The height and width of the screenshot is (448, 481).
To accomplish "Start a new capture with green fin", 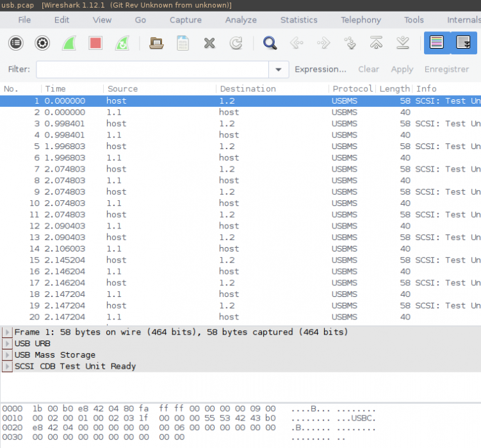I will tap(69, 43).
